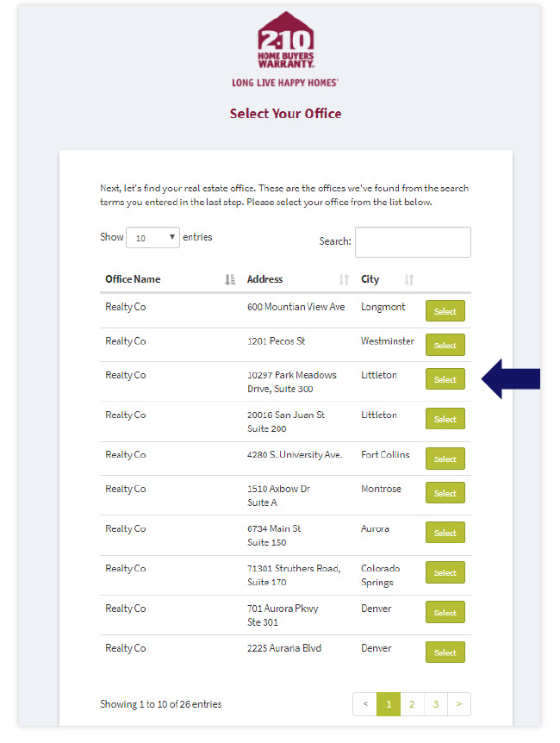Screen dimensions: 560x743
Task: Go to next page arrow
Action: pyautogui.click(x=458, y=704)
